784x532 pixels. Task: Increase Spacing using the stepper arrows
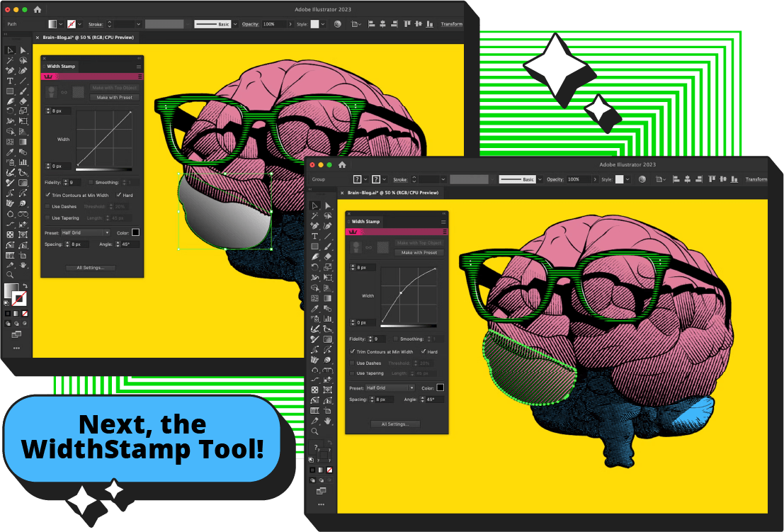click(x=372, y=397)
